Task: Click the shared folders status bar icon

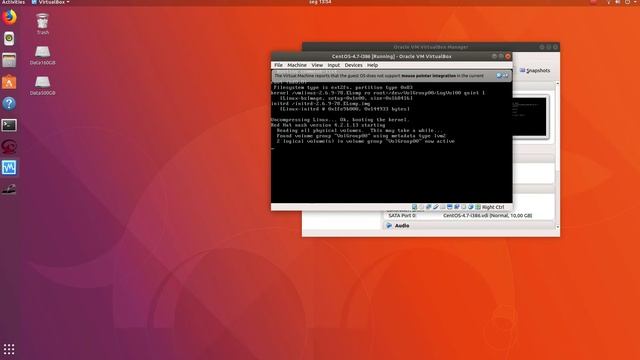Action: point(442,207)
